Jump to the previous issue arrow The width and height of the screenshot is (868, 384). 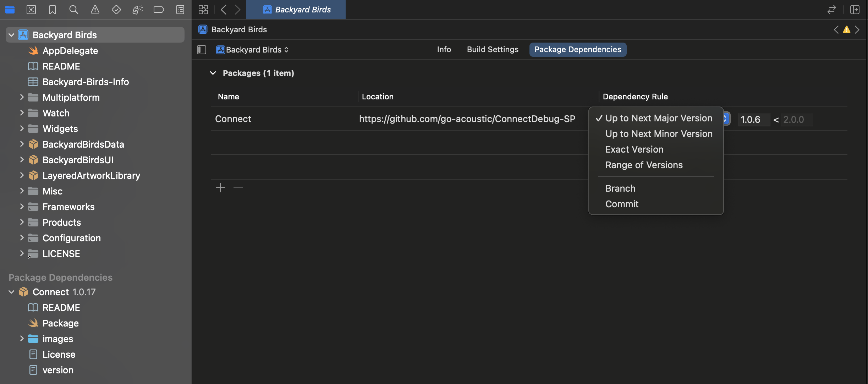coord(836,29)
